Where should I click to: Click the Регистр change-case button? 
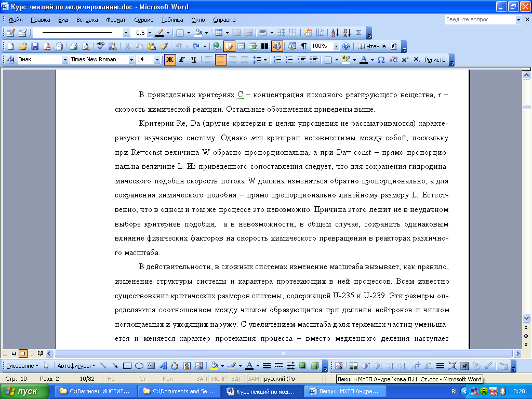pyautogui.click(x=435, y=60)
